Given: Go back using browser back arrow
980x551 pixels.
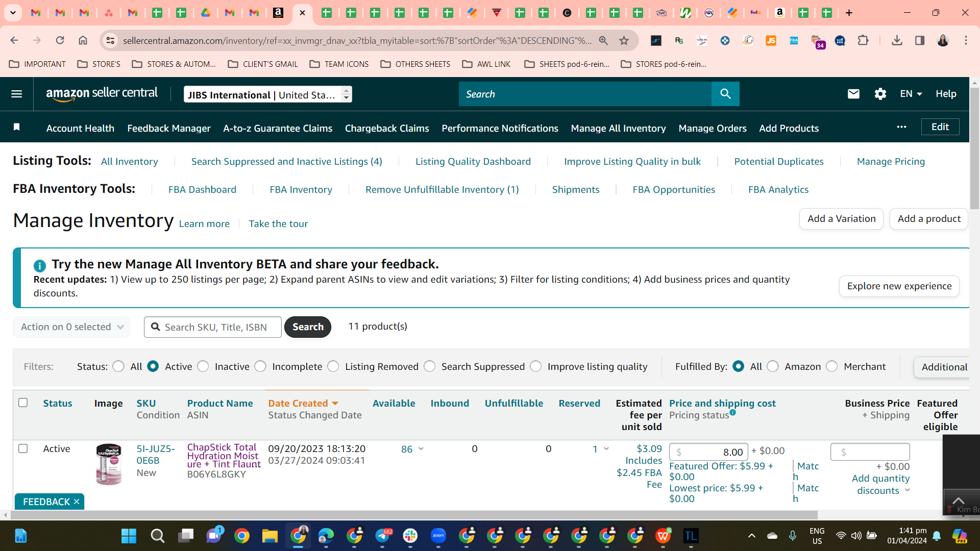Looking at the screenshot, I should point(14,40).
